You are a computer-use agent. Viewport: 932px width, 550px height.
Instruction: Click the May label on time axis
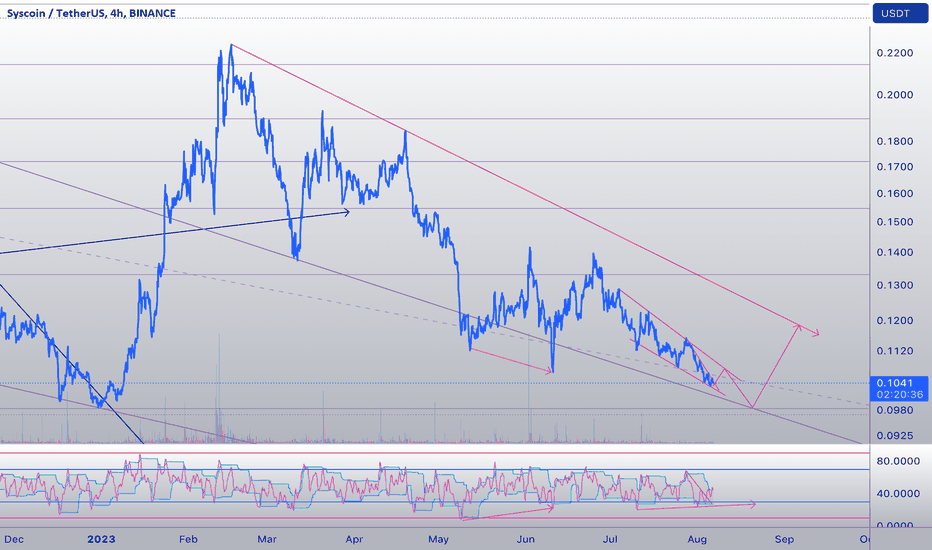click(x=439, y=539)
